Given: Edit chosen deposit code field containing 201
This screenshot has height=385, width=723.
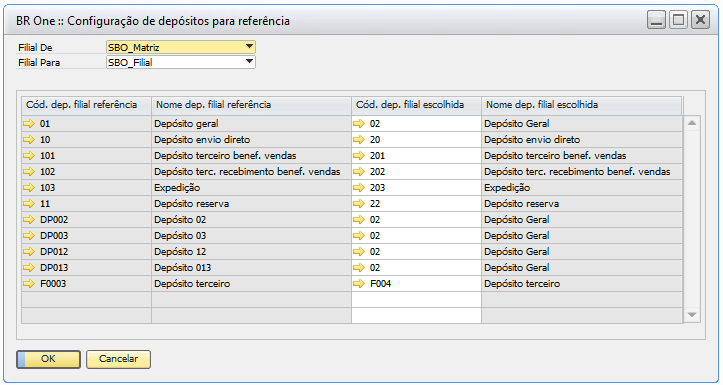Looking at the screenshot, I should [416, 156].
